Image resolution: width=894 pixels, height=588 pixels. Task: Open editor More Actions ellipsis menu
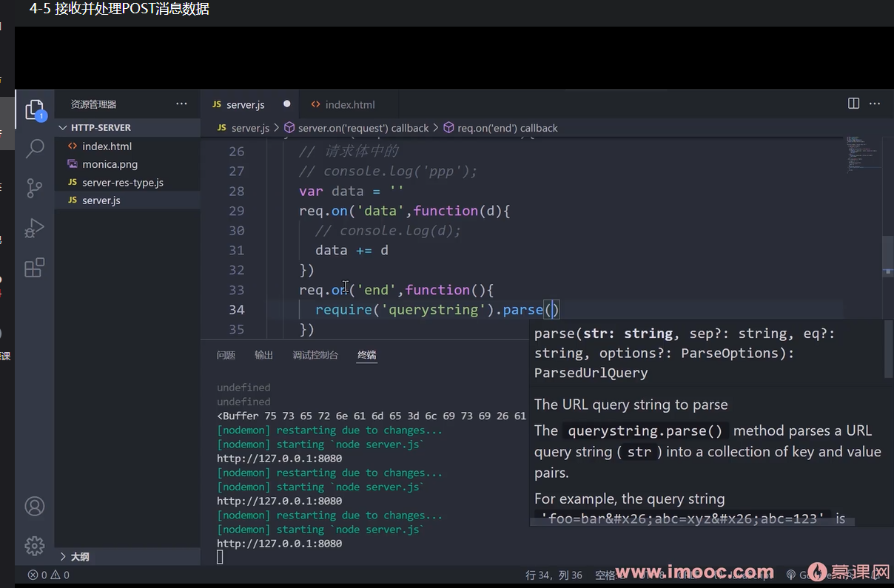[x=875, y=104]
